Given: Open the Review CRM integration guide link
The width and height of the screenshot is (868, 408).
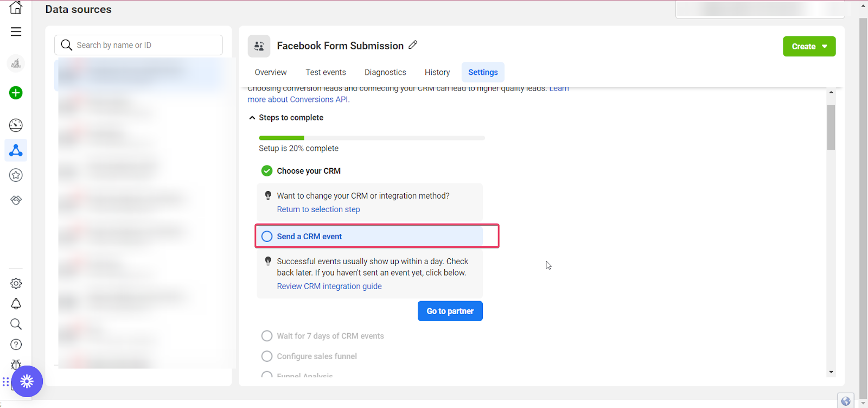Looking at the screenshot, I should click(x=329, y=286).
